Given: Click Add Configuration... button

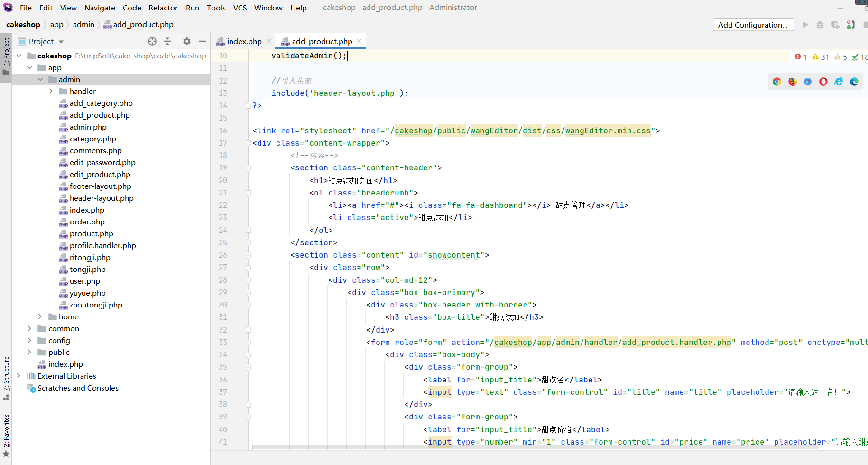Looking at the screenshot, I should (753, 25).
